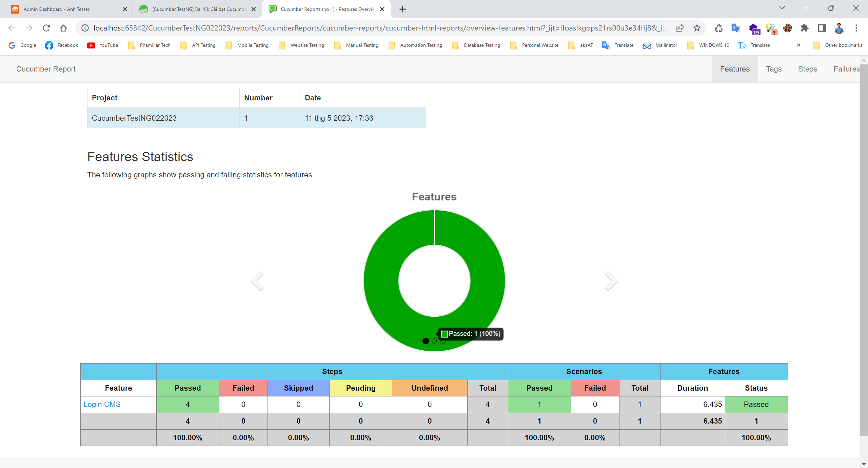Close the Cucumber TestNG Bài 13 tab

tap(253, 9)
